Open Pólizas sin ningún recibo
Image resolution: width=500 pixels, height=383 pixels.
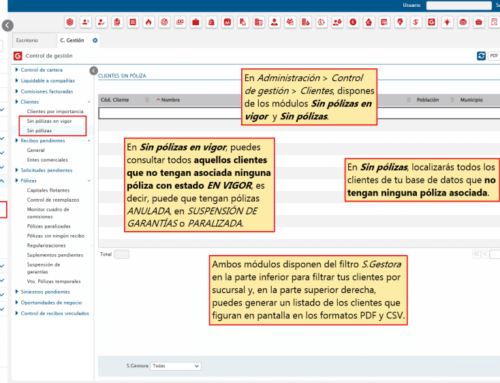pos(56,236)
